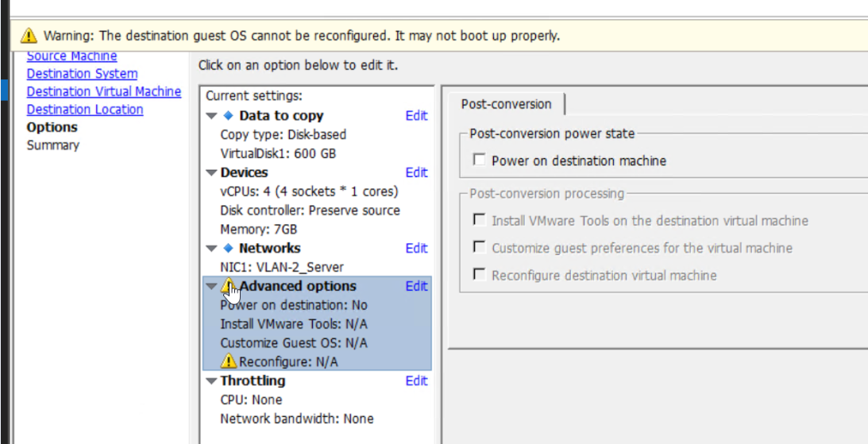Enable Power on destination machine checkbox
Screen dimensions: 868x444
tap(479, 160)
